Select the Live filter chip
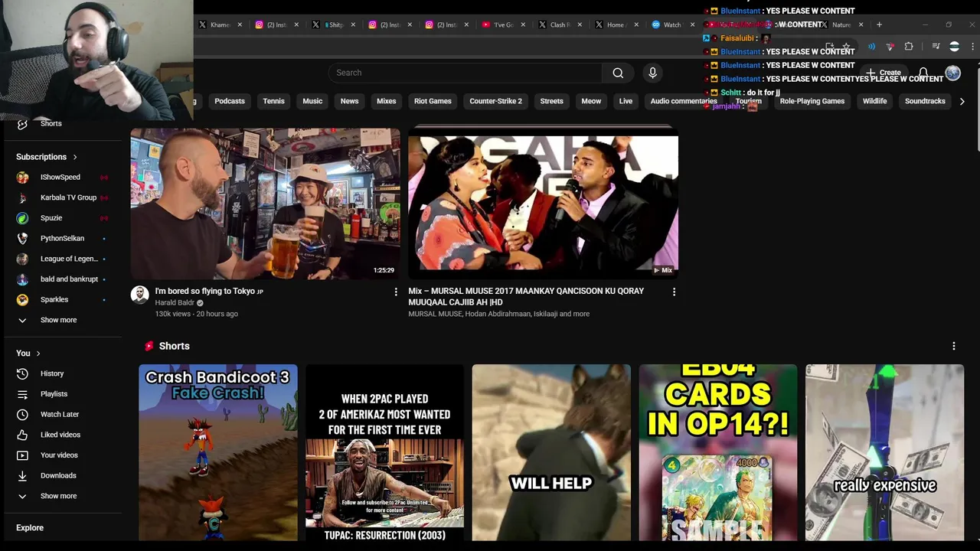 (x=626, y=101)
